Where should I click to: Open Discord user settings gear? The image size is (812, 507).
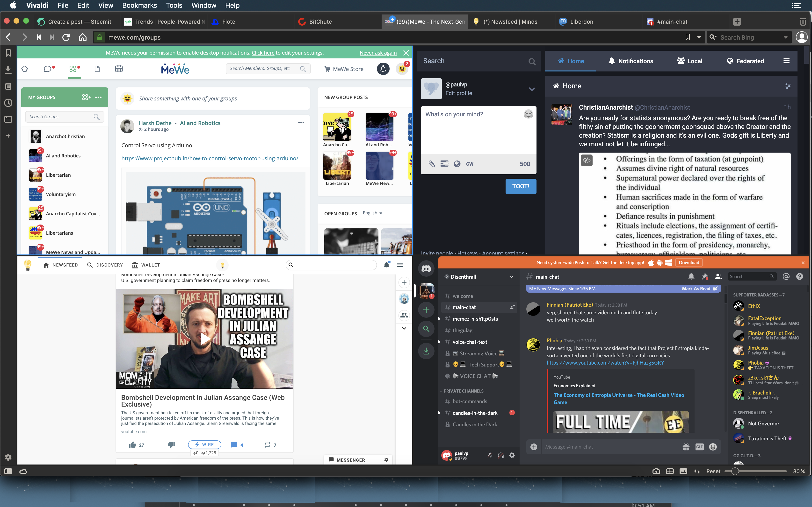pos(512,455)
